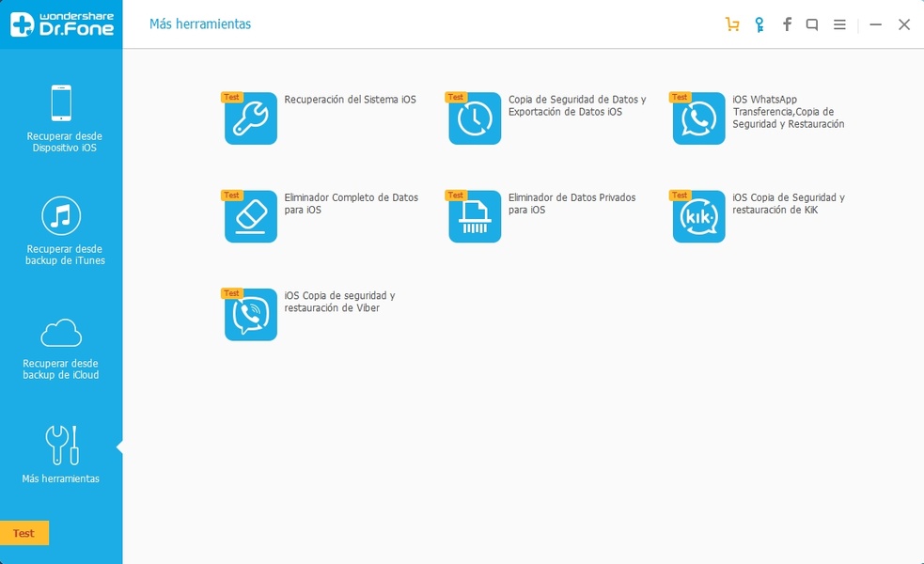Open the WhatsApp transfer icon

(x=699, y=117)
